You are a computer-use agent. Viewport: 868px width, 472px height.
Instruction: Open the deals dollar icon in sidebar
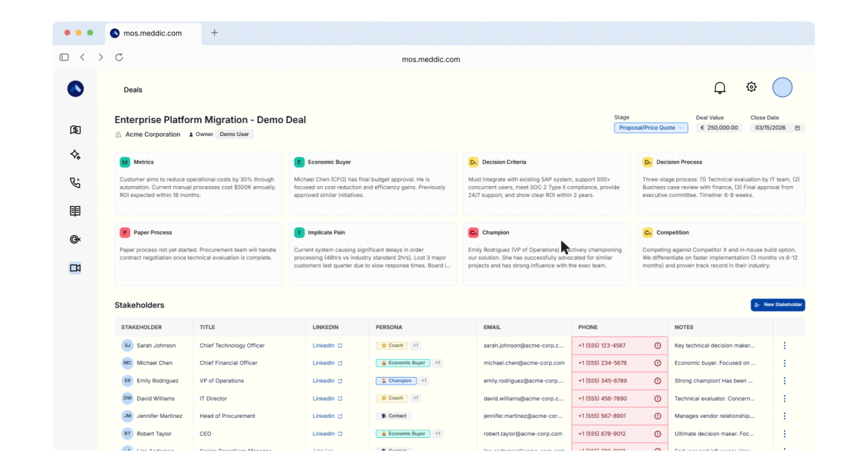[75, 130]
